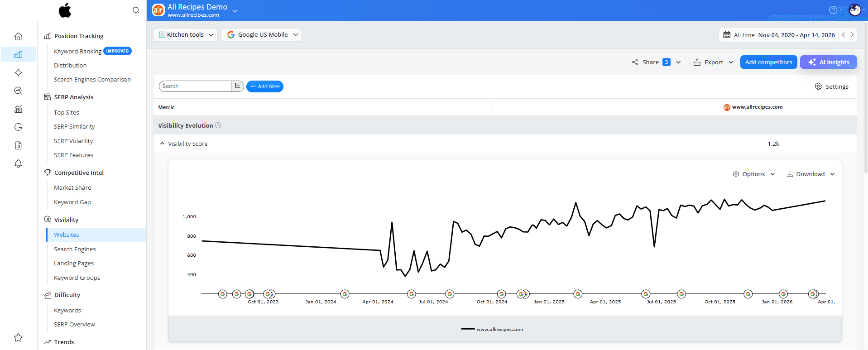The width and height of the screenshot is (868, 350).
Task: Open Market Share menu item
Action: [72, 187]
